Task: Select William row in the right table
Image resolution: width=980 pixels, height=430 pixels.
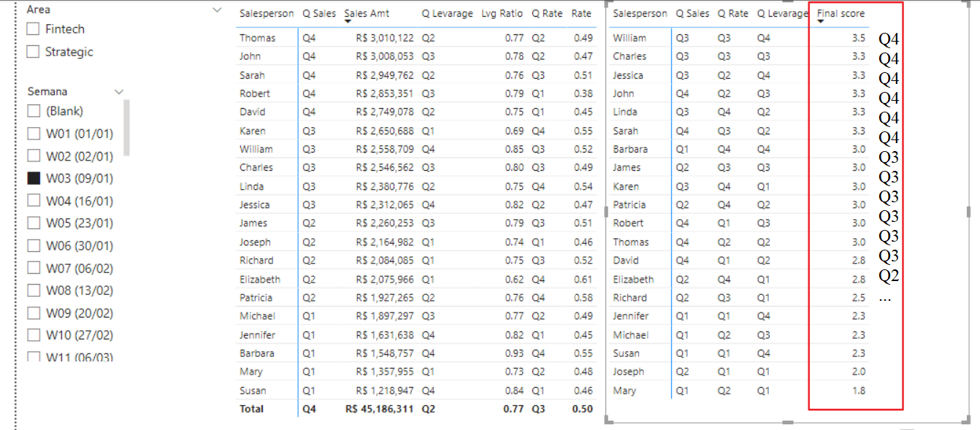Action: point(629,38)
